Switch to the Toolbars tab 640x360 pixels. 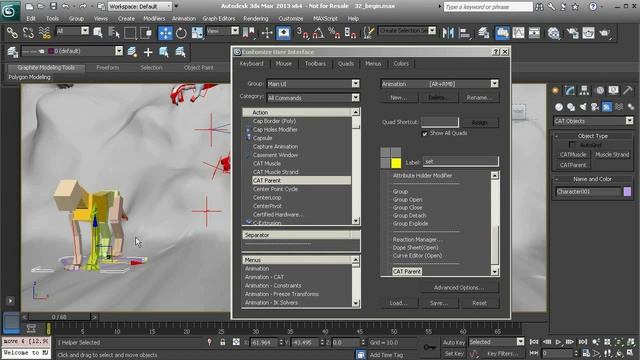[316, 64]
